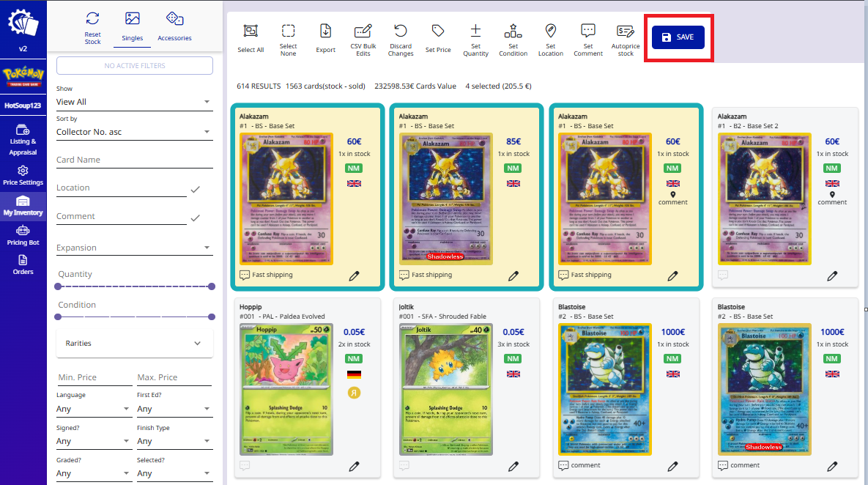868x485 pixels.
Task: Click the Max. Price field
Action: click(174, 377)
